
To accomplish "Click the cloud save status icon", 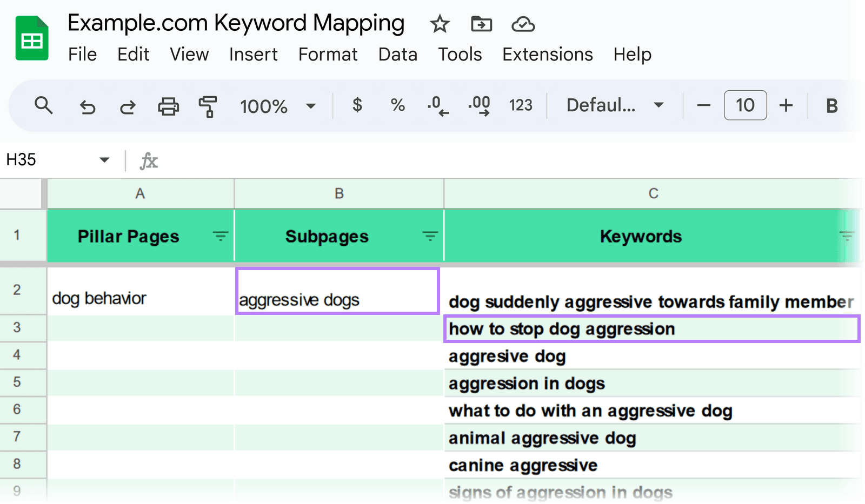I will [x=522, y=24].
